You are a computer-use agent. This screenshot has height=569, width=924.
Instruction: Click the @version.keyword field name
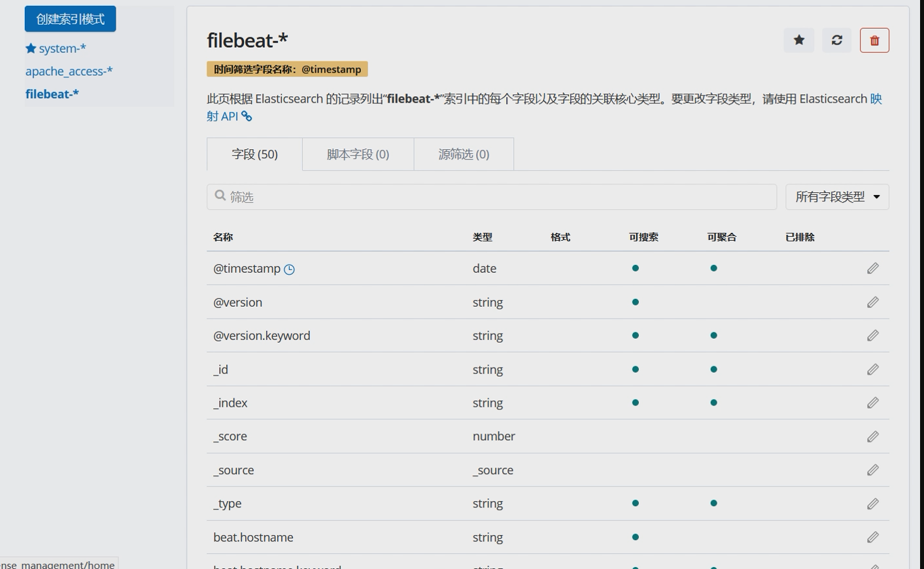[x=262, y=336]
